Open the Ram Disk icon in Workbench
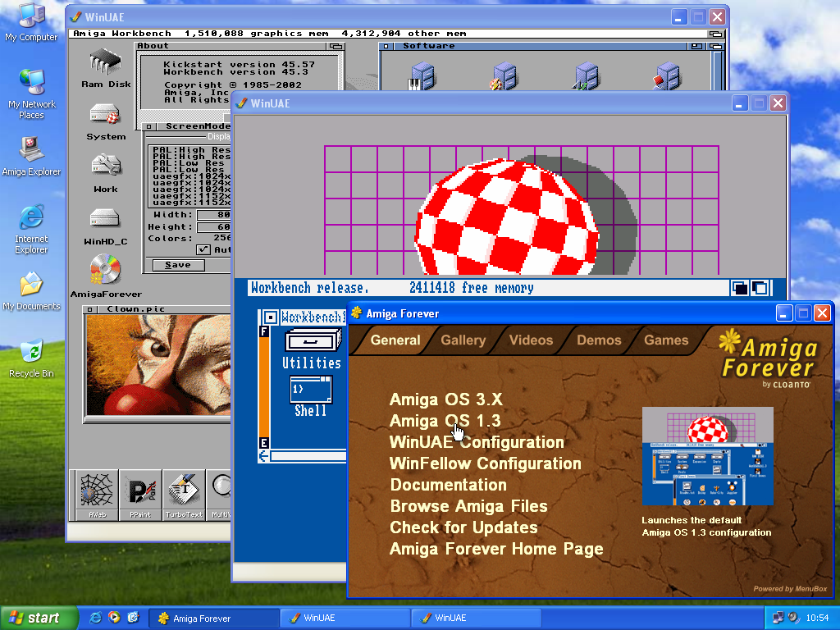 pyautogui.click(x=106, y=68)
